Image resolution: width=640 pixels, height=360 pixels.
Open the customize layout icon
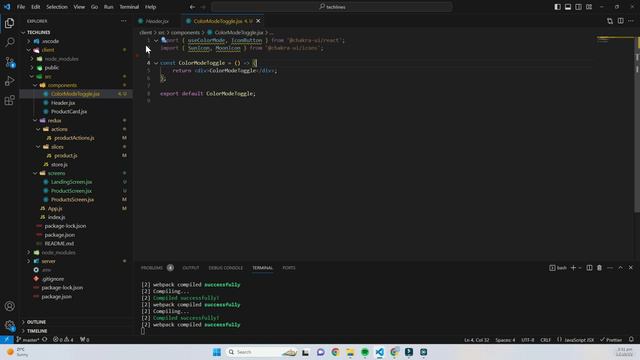click(589, 7)
